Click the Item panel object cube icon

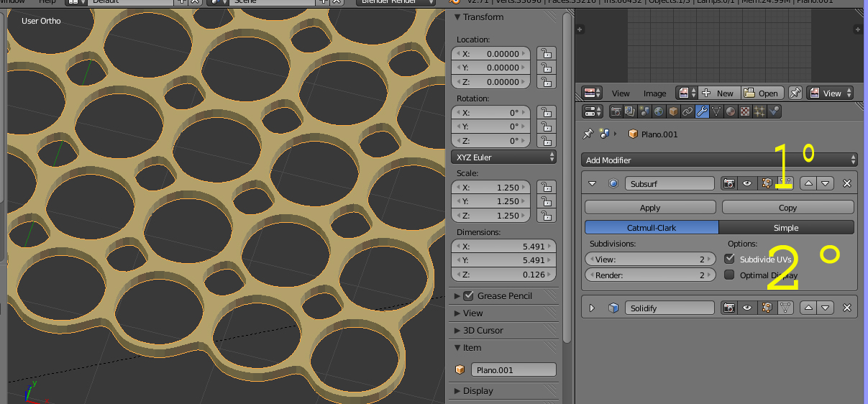(x=460, y=369)
